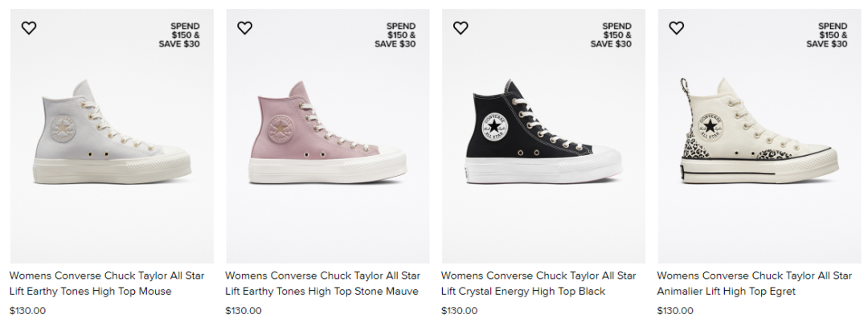The height and width of the screenshot is (331, 868).
Task: Open the grey Mouse high top shoe image
Action: pyautogui.click(x=112, y=136)
